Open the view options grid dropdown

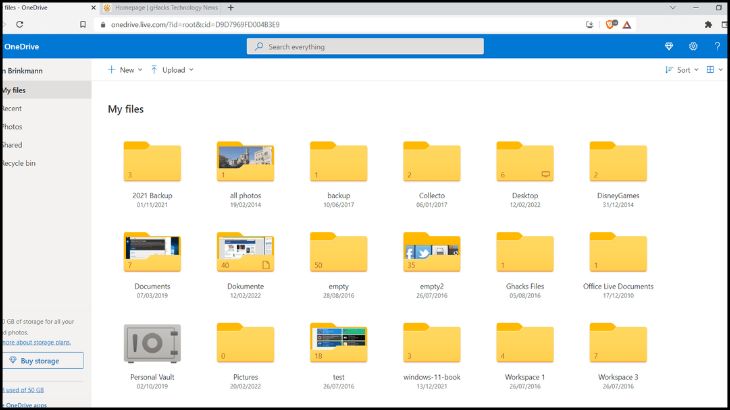[x=714, y=70]
